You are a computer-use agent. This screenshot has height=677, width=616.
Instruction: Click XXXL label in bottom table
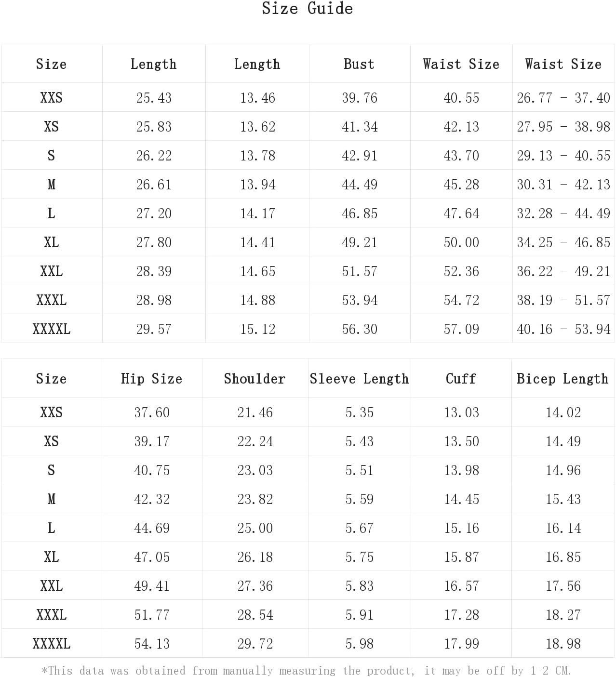coord(52,615)
